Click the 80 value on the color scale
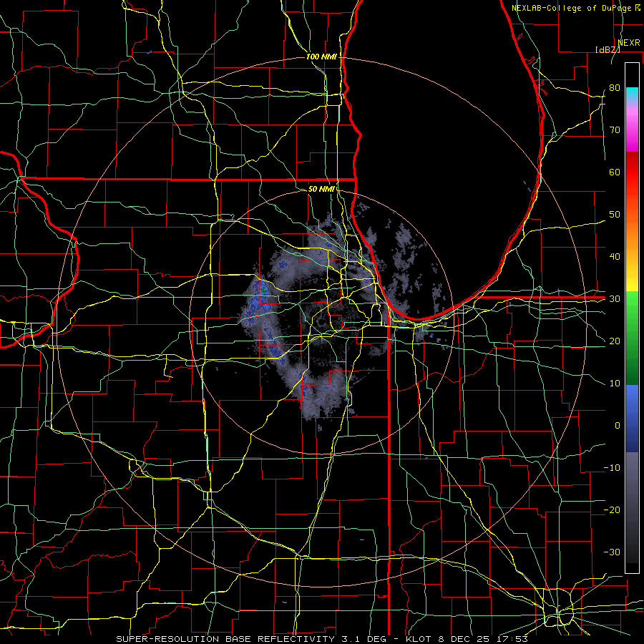 pyautogui.click(x=615, y=87)
